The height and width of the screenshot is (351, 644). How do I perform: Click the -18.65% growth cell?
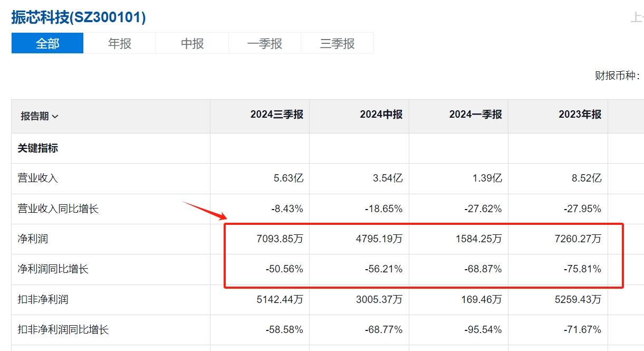[x=383, y=209]
